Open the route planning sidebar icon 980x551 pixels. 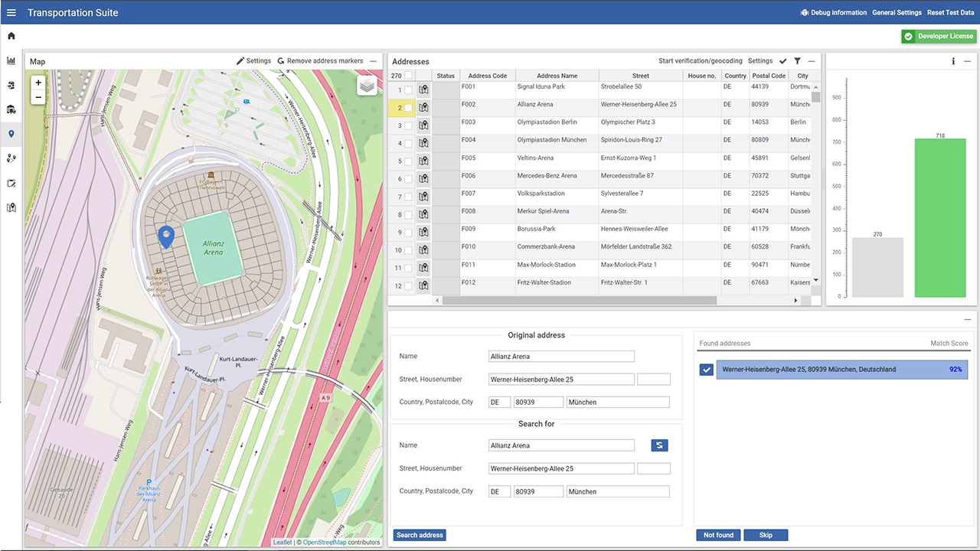coord(11,158)
